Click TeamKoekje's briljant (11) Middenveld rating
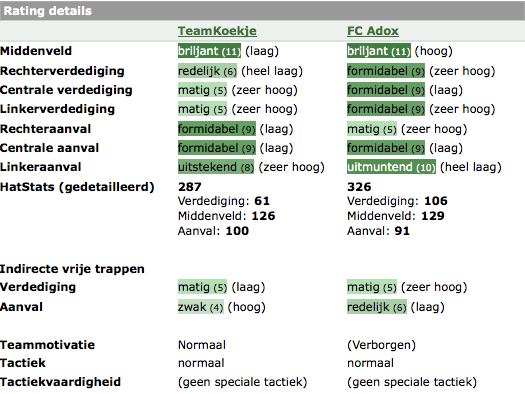The width and height of the screenshot is (525, 394). [x=209, y=51]
